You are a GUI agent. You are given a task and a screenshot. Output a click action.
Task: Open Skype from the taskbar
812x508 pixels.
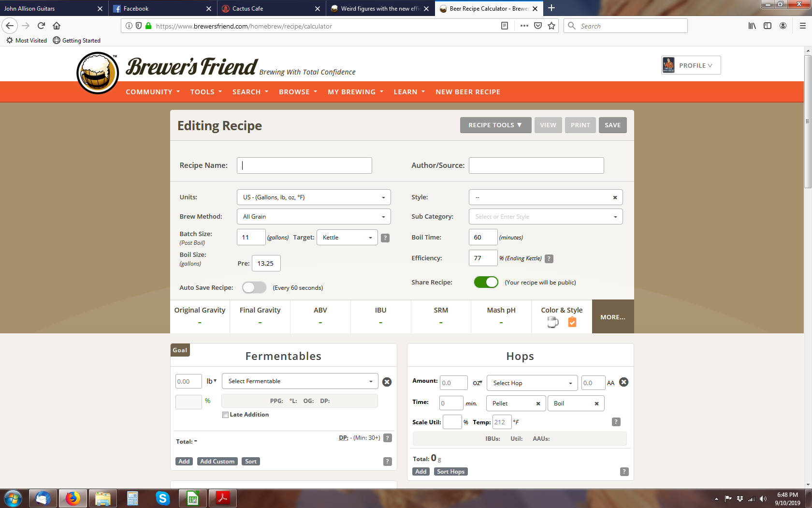tap(163, 498)
